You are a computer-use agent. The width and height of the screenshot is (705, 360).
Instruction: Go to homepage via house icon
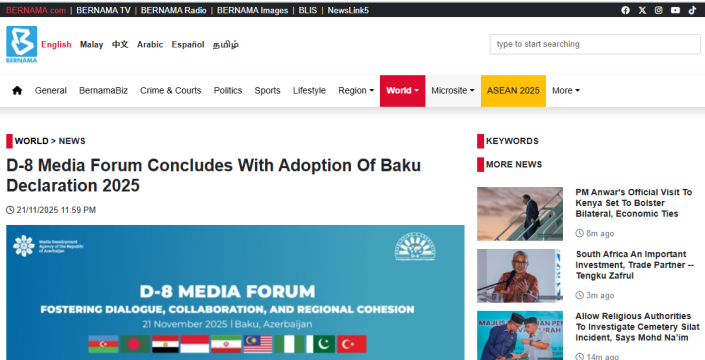pos(17,90)
